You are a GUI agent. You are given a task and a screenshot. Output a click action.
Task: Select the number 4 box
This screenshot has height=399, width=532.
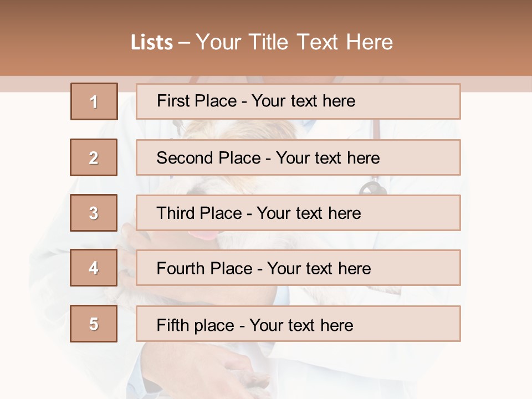coord(94,268)
